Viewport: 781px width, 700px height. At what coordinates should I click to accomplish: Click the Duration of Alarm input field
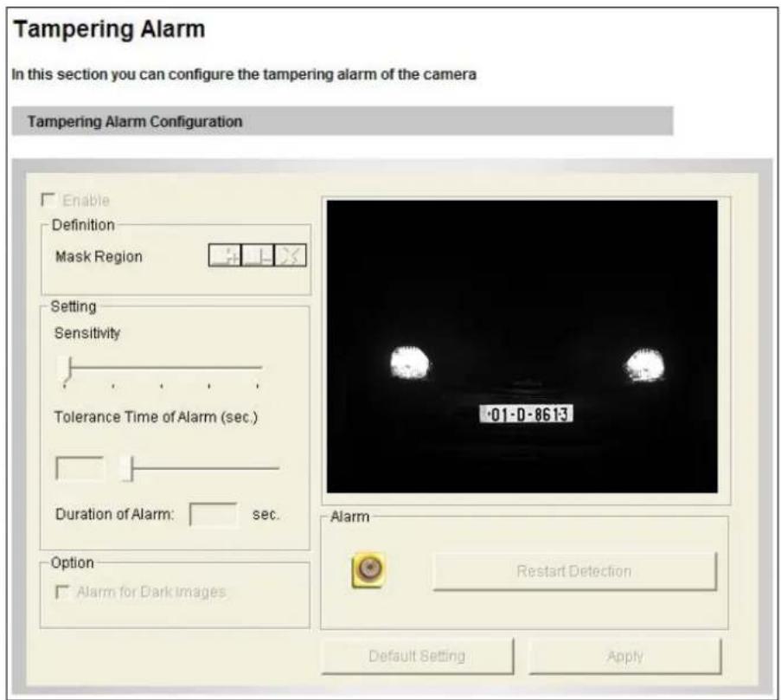pyautogui.click(x=214, y=514)
